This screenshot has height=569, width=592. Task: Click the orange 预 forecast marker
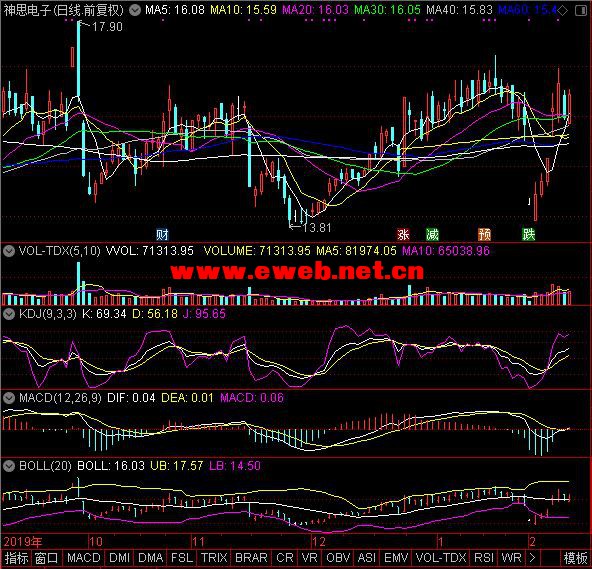pos(484,235)
